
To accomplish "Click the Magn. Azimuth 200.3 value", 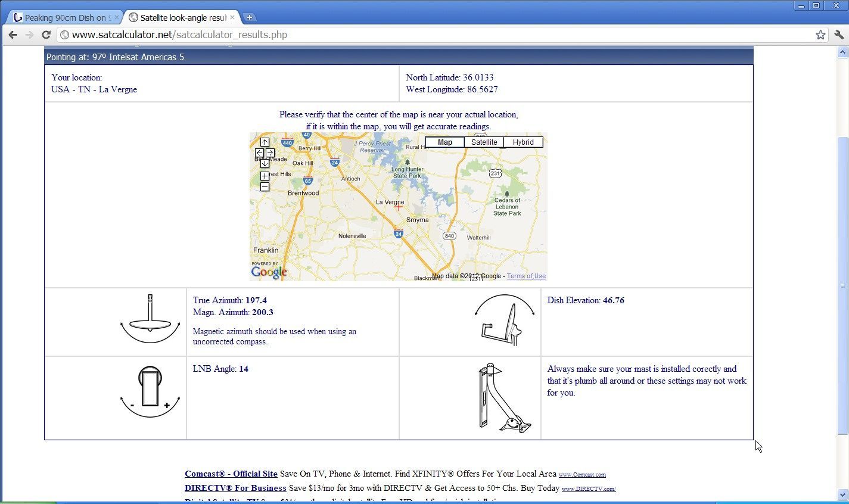I will pos(262,312).
